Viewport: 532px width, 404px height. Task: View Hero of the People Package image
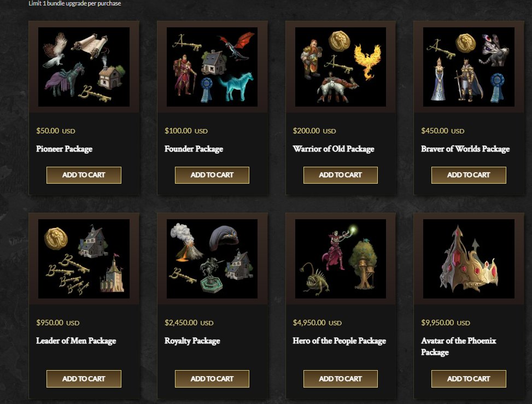click(340, 259)
